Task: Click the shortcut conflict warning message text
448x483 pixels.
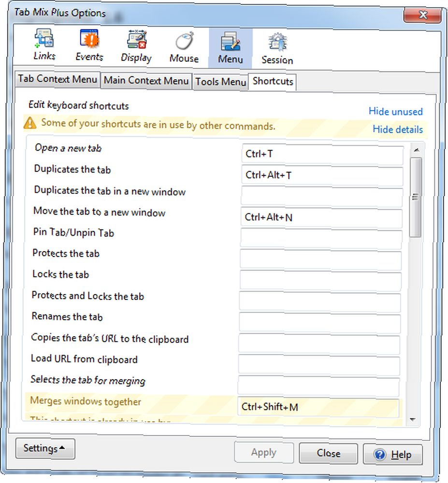Action: click(158, 125)
